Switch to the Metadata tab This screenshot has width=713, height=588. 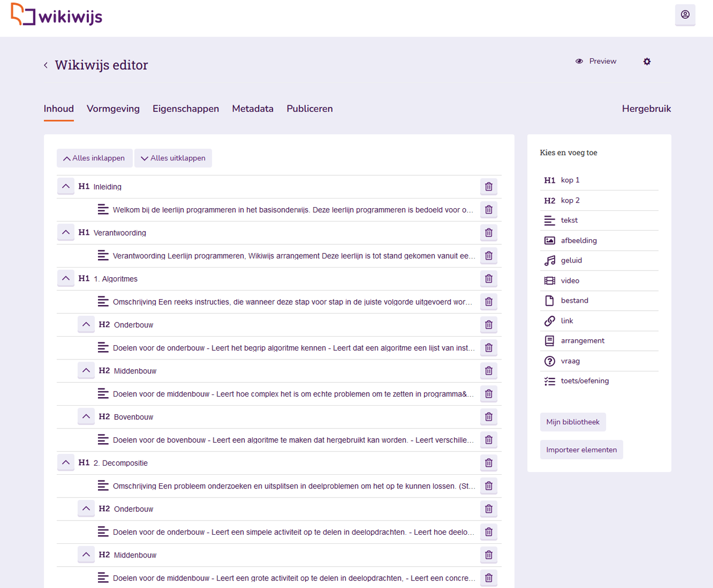pos(252,109)
